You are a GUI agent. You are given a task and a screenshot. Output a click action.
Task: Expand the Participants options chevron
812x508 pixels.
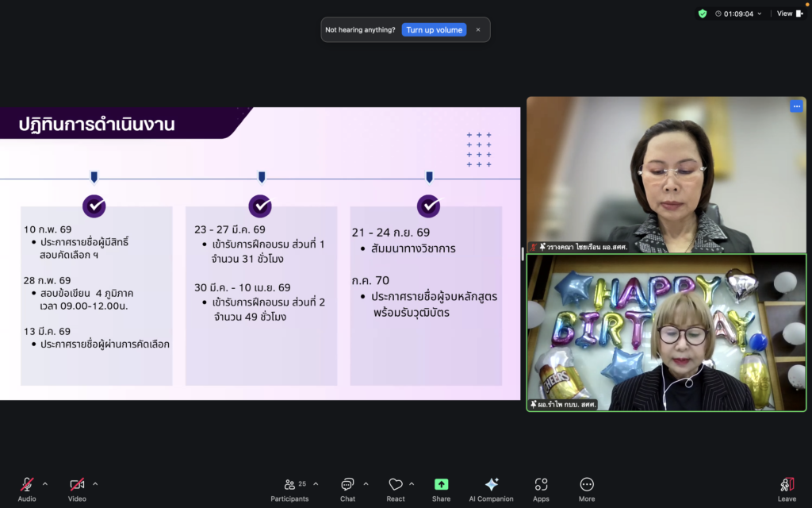coord(316,483)
